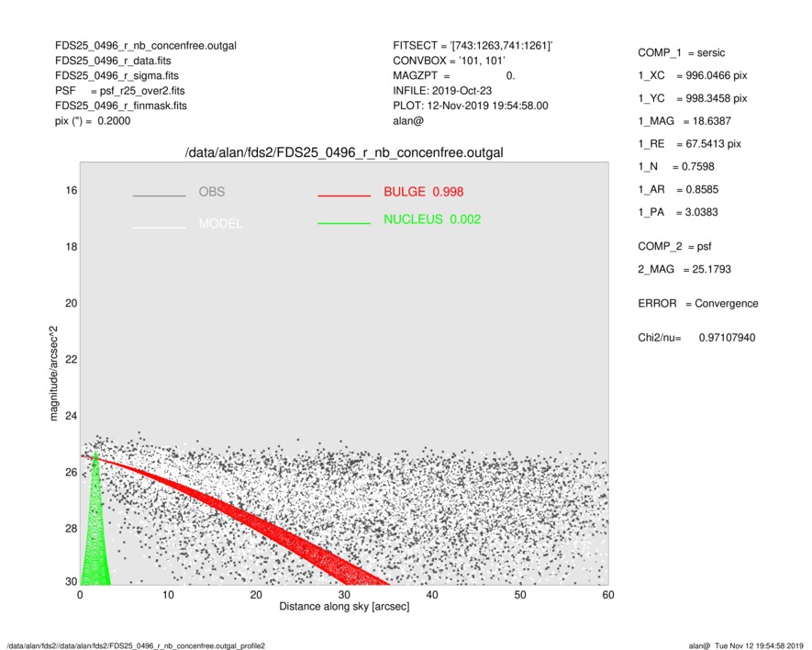The image size is (812, 650).
Task: Click the PSF = psf_r25_over2.fits entry
Action: [x=119, y=91]
